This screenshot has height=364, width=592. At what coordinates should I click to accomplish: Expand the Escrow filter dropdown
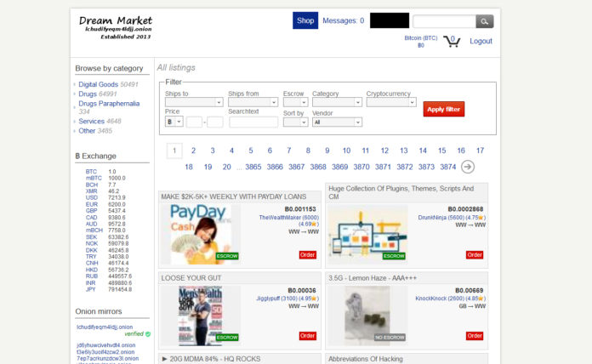(296, 102)
